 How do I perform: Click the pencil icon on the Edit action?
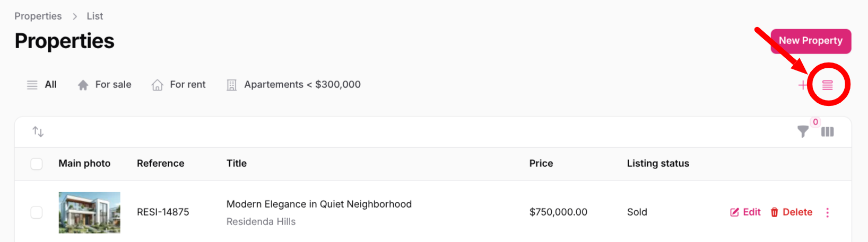734,212
